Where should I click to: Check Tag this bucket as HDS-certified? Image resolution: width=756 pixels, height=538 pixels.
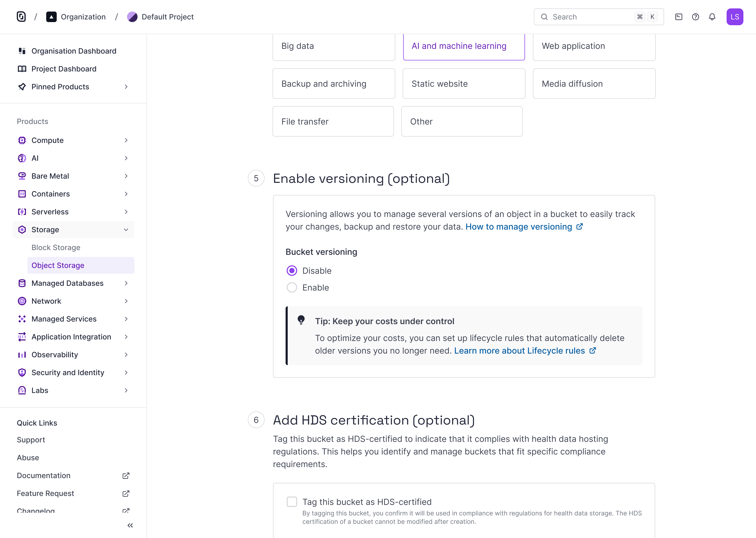click(292, 502)
